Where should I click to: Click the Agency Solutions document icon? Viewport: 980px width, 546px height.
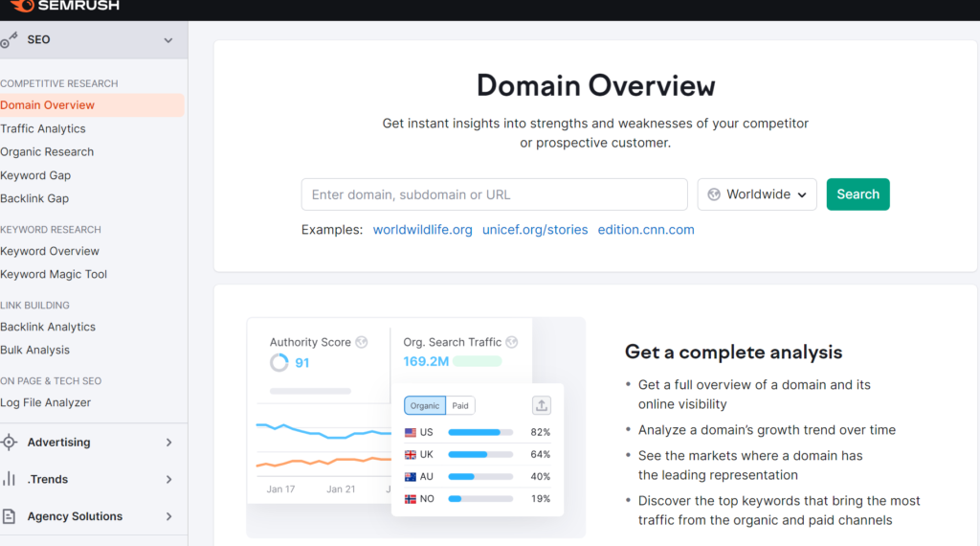(9, 516)
